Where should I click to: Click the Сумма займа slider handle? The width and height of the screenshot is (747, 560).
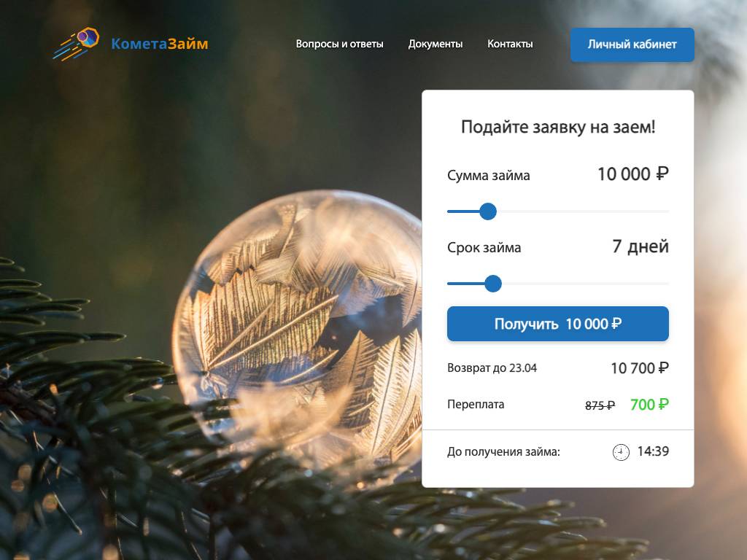click(x=488, y=211)
